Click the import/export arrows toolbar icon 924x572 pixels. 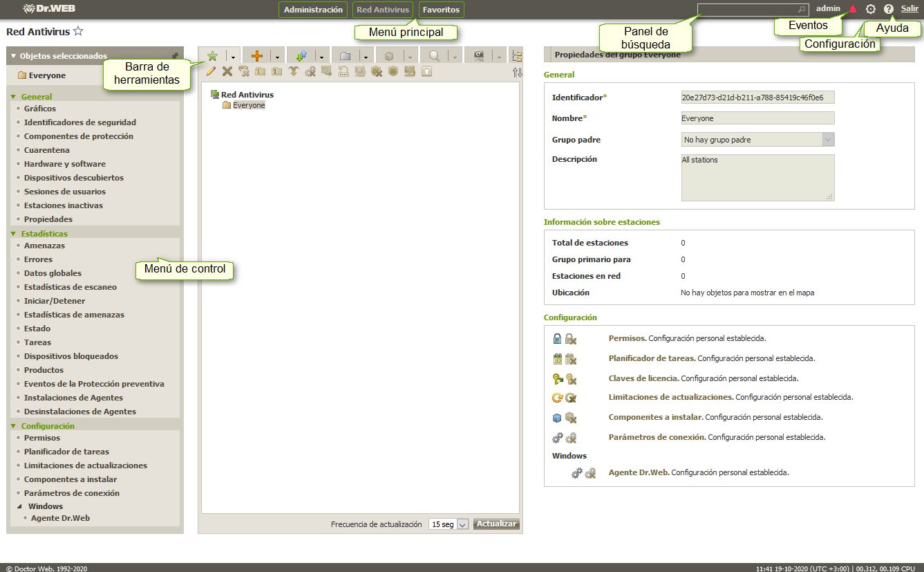301,56
